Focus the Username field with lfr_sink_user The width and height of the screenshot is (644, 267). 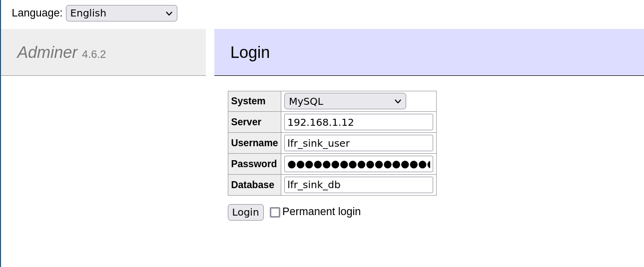click(x=358, y=143)
